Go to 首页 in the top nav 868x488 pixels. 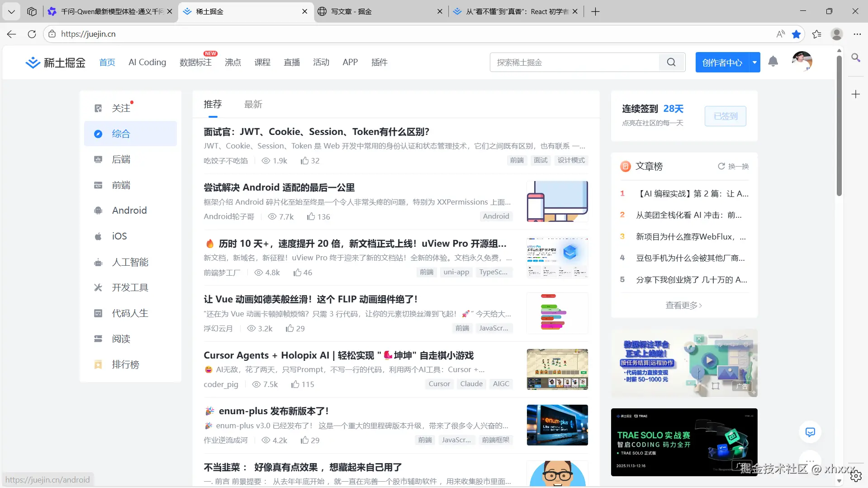pos(107,62)
